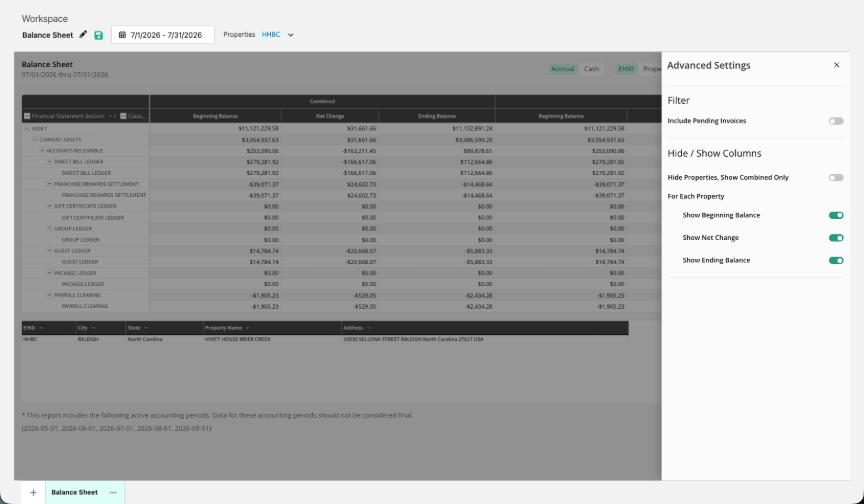Switch off Show Ending Balance

click(836, 261)
